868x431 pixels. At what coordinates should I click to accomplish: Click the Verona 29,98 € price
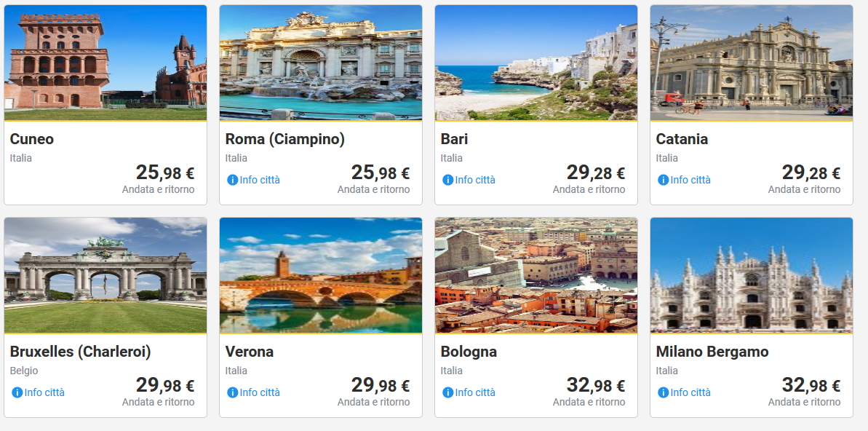click(381, 385)
